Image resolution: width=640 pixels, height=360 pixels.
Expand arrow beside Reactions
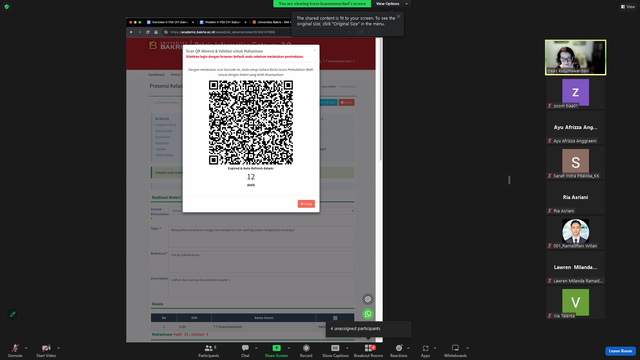click(x=408, y=348)
